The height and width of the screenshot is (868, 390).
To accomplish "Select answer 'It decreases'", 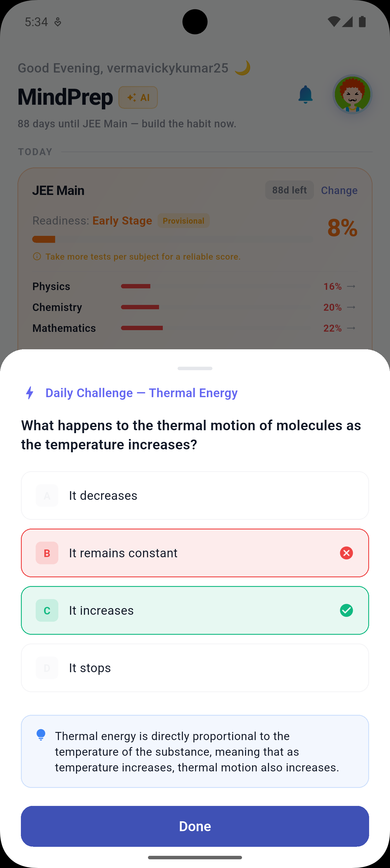I will click(195, 495).
